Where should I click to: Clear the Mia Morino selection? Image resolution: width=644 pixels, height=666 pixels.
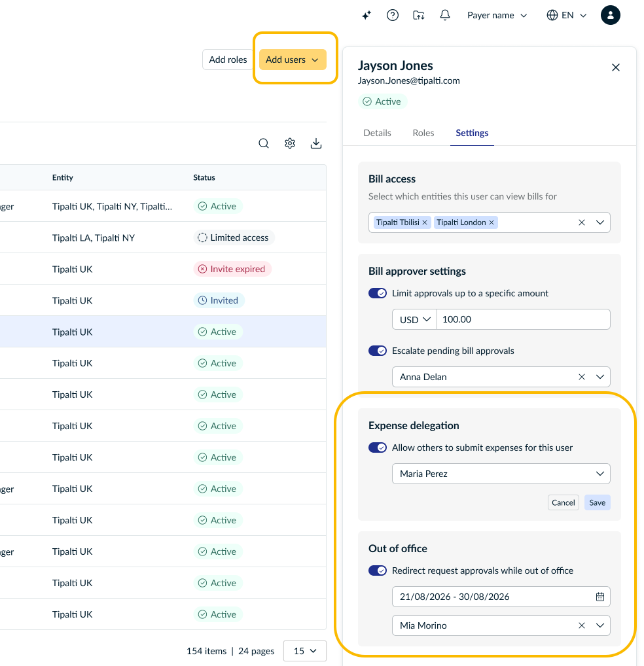point(582,625)
